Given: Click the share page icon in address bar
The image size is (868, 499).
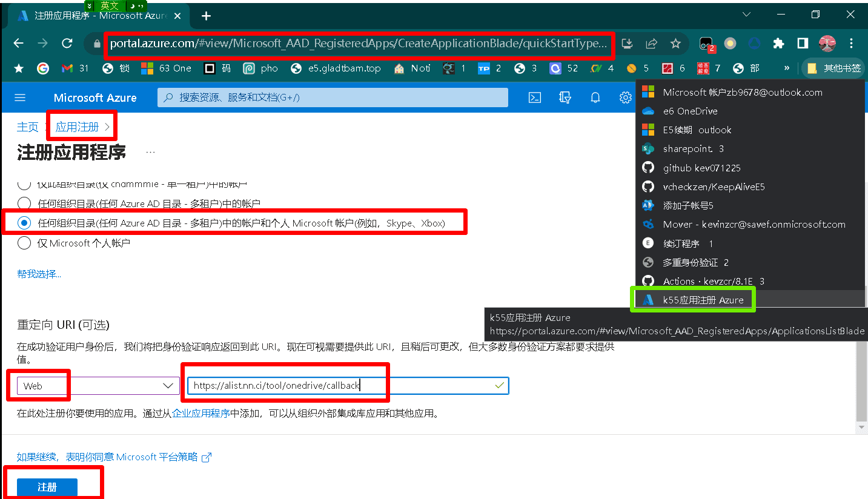Looking at the screenshot, I should 652,44.
